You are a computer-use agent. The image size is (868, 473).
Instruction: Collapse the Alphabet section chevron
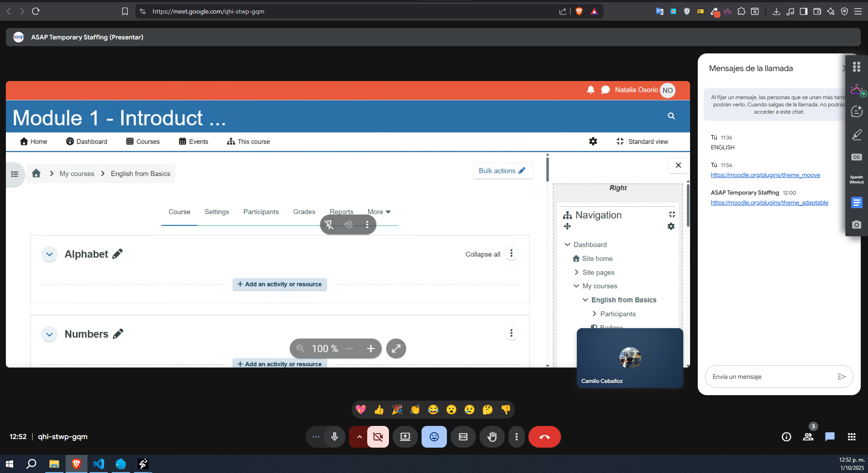pos(49,254)
